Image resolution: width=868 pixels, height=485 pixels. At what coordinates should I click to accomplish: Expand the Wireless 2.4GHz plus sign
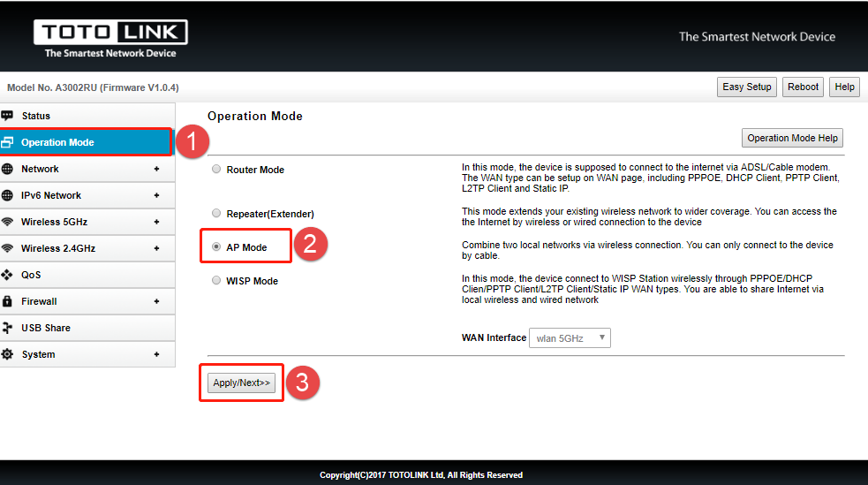156,248
